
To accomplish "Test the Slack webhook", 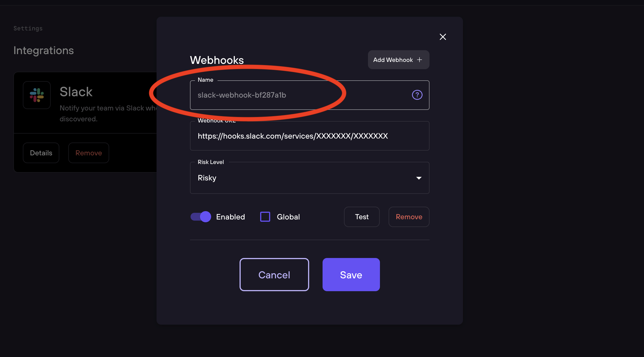I will [x=362, y=217].
